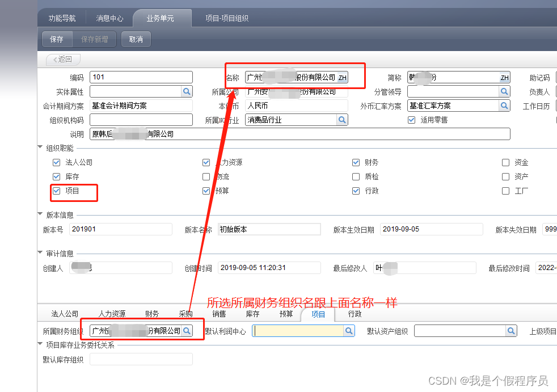
Task: Open the 默认利润中心 search icon
Action: 348,330
